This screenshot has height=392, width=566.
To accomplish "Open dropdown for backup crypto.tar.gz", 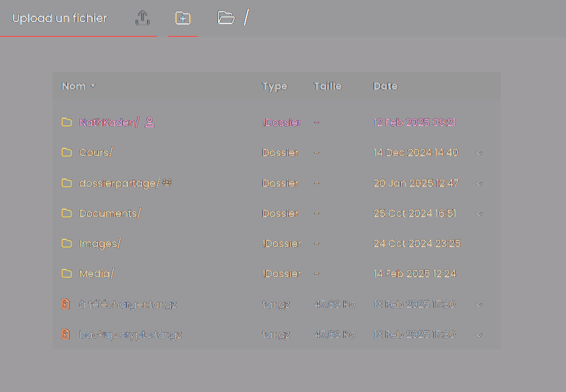I will click(479, 335).
